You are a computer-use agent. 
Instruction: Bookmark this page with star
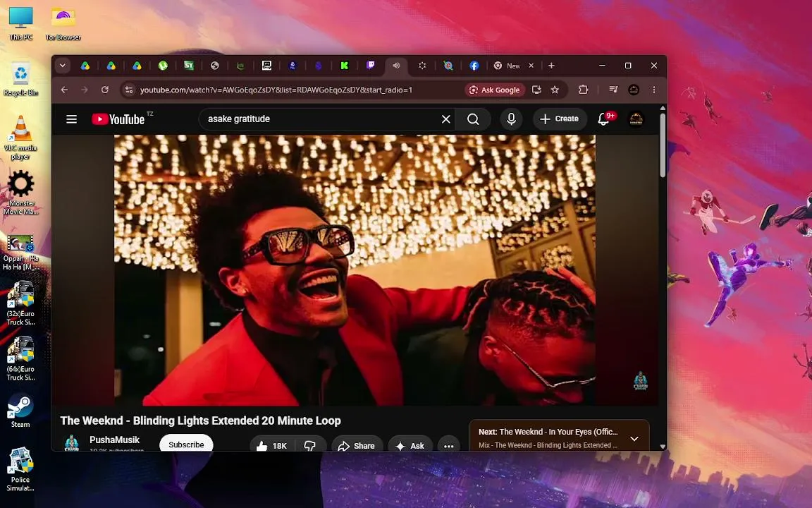555,90
